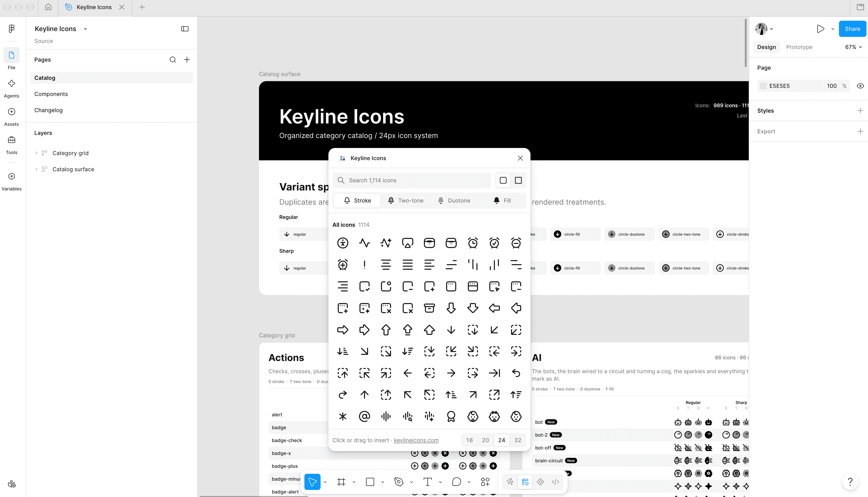Expand Frame tool options chevron

tap(354, 482)
